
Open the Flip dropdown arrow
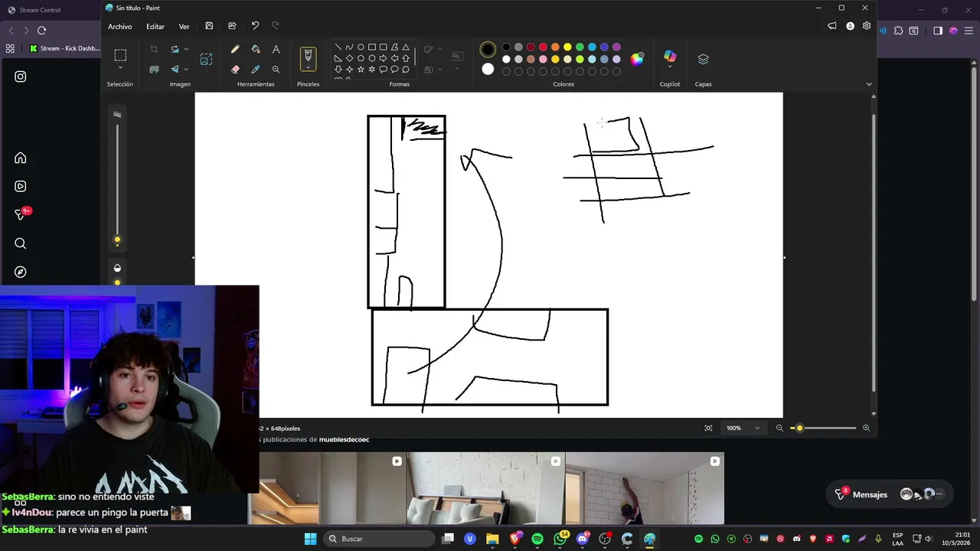186,69
